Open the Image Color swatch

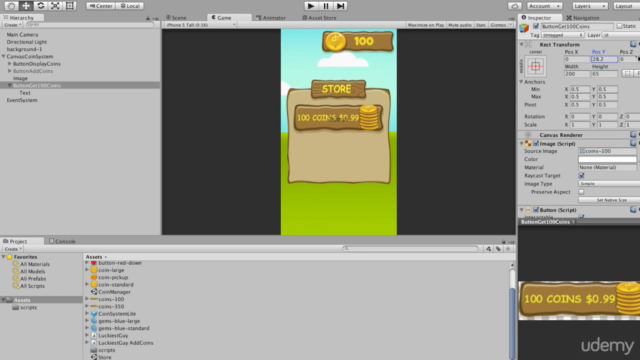[607, 159]
